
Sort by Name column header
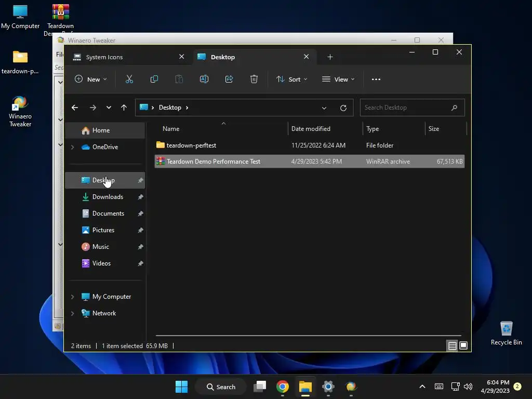(x=221, y=129)
